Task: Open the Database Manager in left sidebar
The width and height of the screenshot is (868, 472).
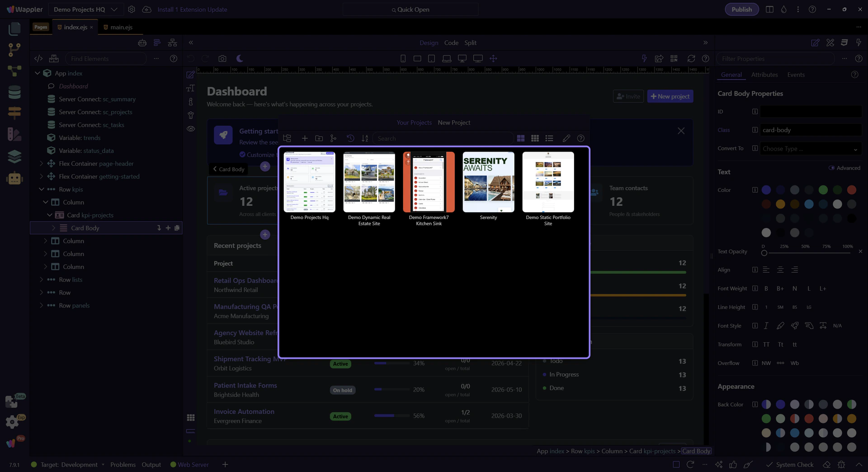Action: pyautogui.click(x=14, y=92)
